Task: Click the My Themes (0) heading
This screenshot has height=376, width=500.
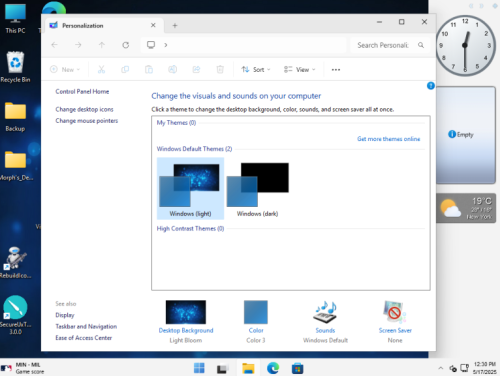Action: tap(176, 123)
